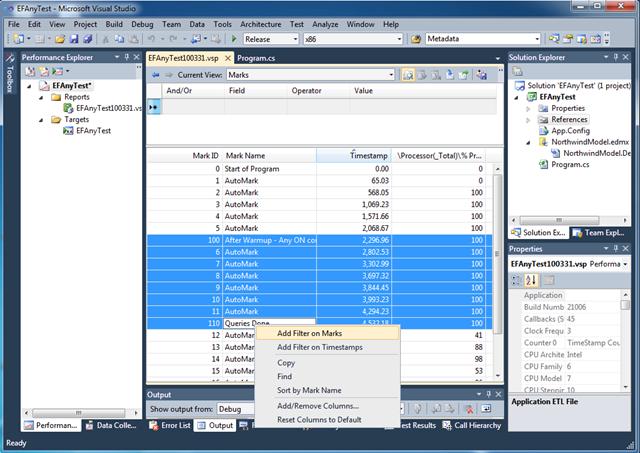Click the Cut scissors icon in toolbar
The width and height of the screenshot is (640, 453).
coord(106,39)
